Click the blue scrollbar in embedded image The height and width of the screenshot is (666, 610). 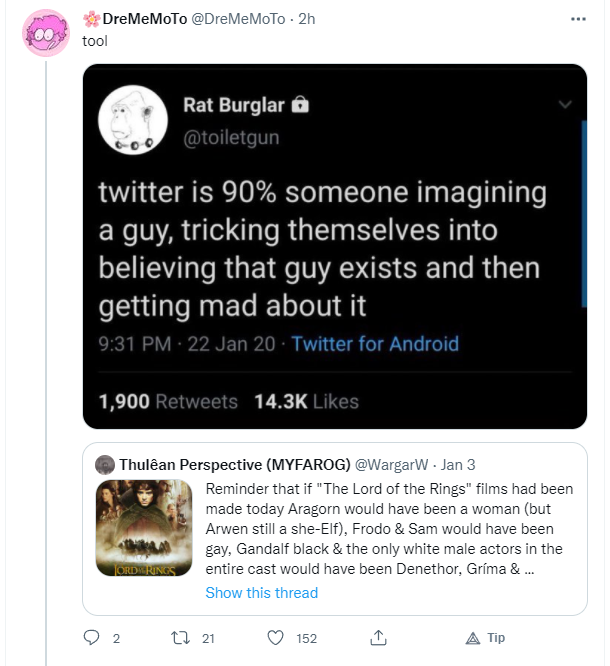click(x=584, y=214)
